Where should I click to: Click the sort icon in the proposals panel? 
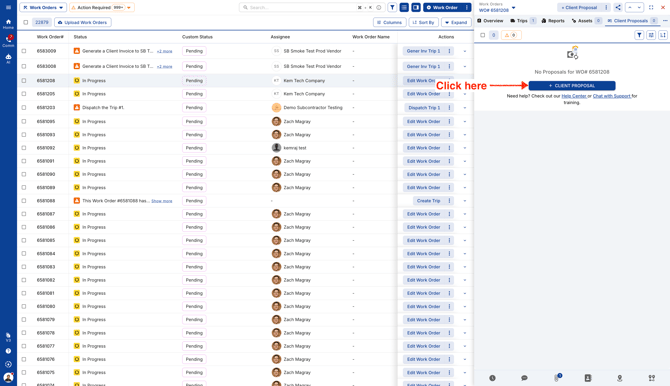coord(663,35)
